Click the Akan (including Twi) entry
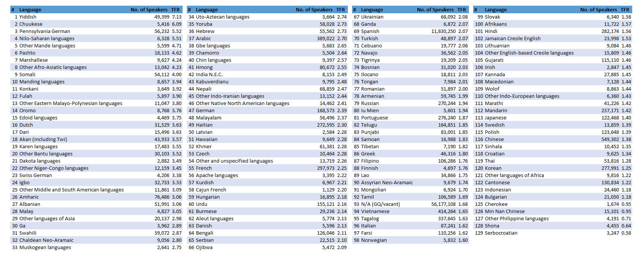Screen dimensions: 644x254 pos(43,140)
